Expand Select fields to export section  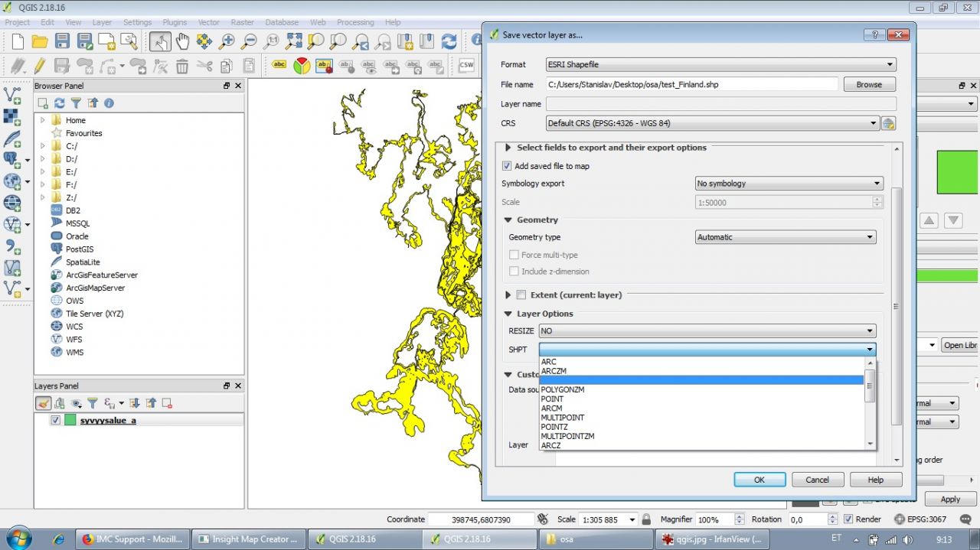[508, 148]
